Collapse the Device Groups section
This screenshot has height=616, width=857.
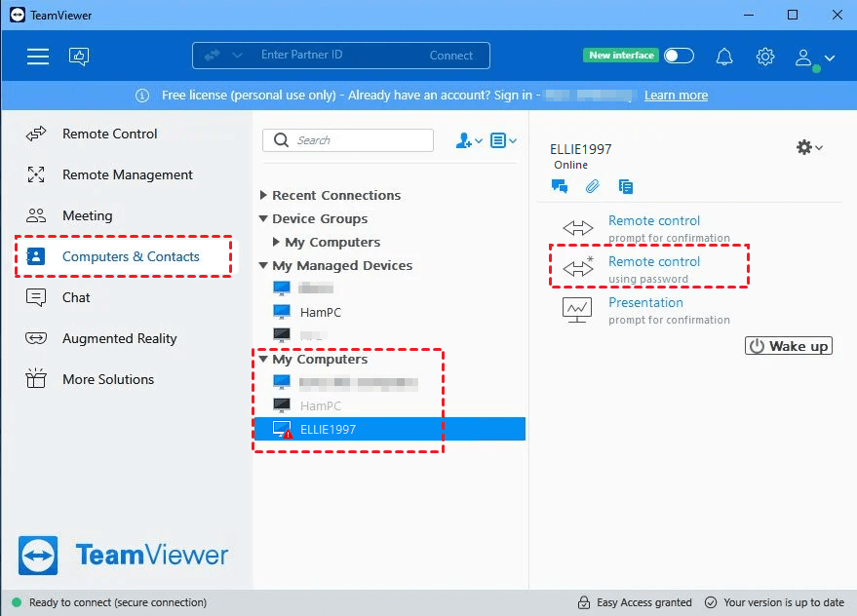pyautogui.click(x=263, y=218)
